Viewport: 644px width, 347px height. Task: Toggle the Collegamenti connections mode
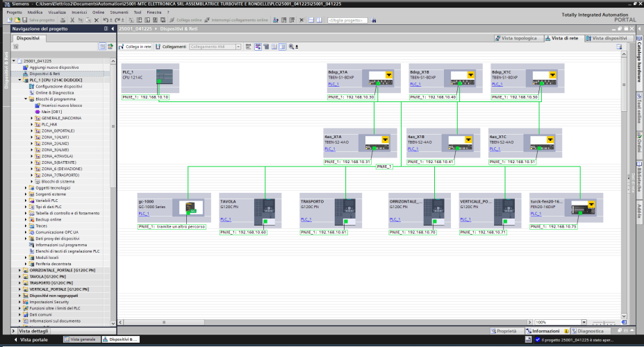(x=171, y=46)
